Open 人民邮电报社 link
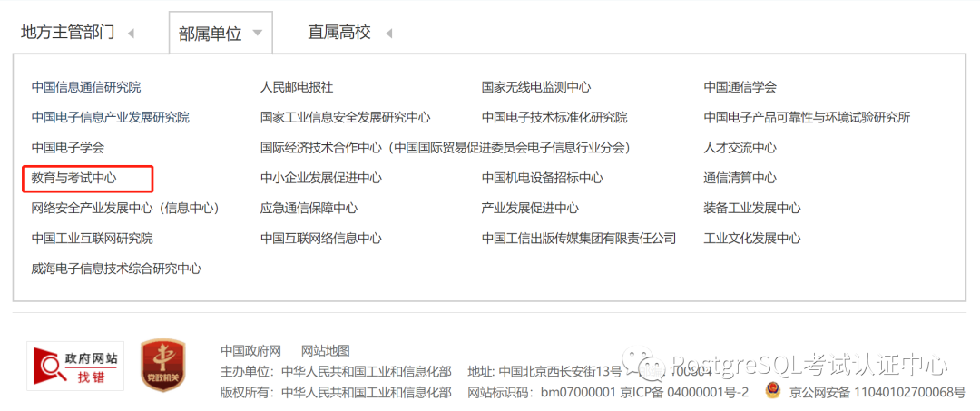 tap(297, 87)
